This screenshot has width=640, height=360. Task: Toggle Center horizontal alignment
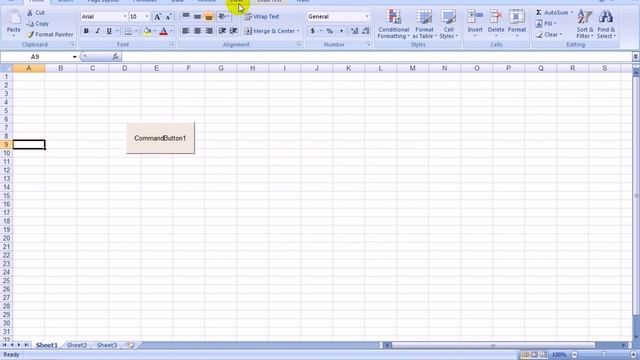pos(197,31)
